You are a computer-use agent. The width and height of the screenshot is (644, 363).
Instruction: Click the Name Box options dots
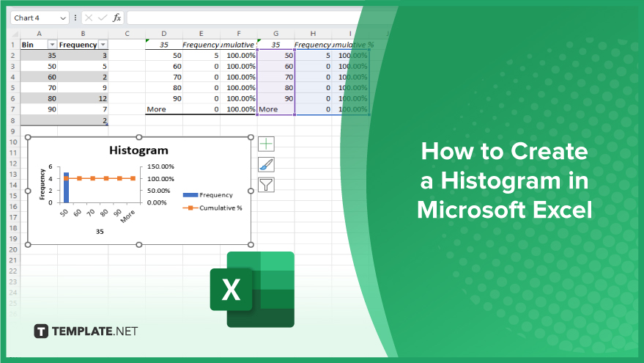[75, 18]
